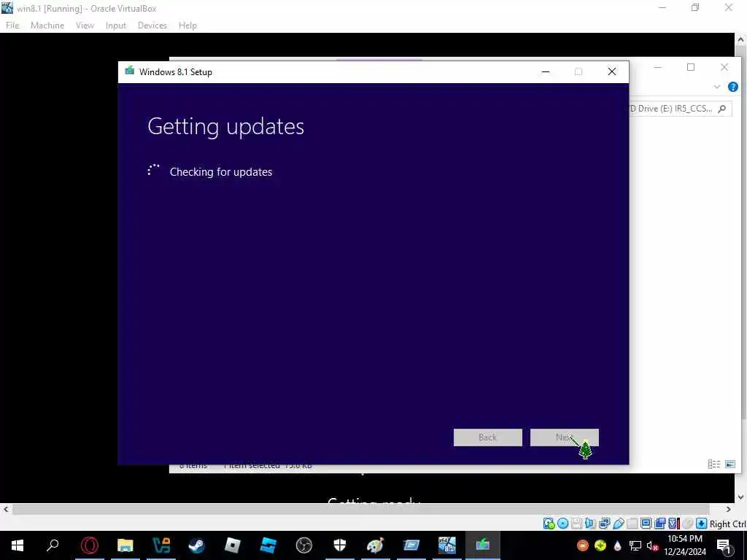Open the File menu in VirtualBox

tap(12, 26)
